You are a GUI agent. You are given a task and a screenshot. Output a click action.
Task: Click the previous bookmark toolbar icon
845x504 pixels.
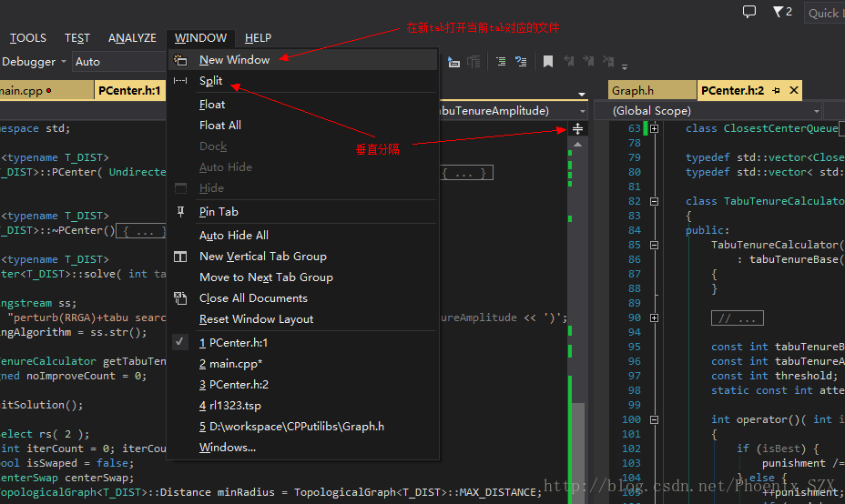[568, 61]
